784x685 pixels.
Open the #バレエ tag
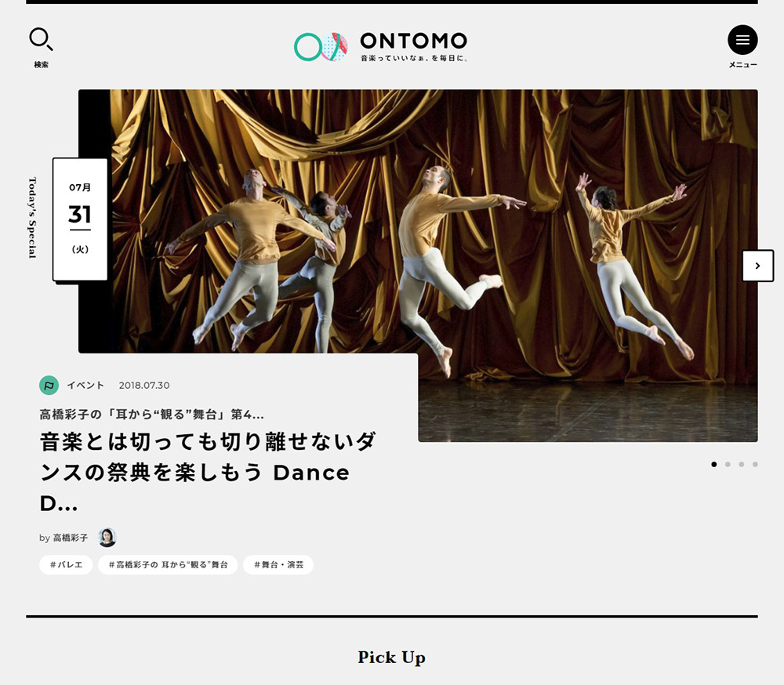click(x=66, y=564)
